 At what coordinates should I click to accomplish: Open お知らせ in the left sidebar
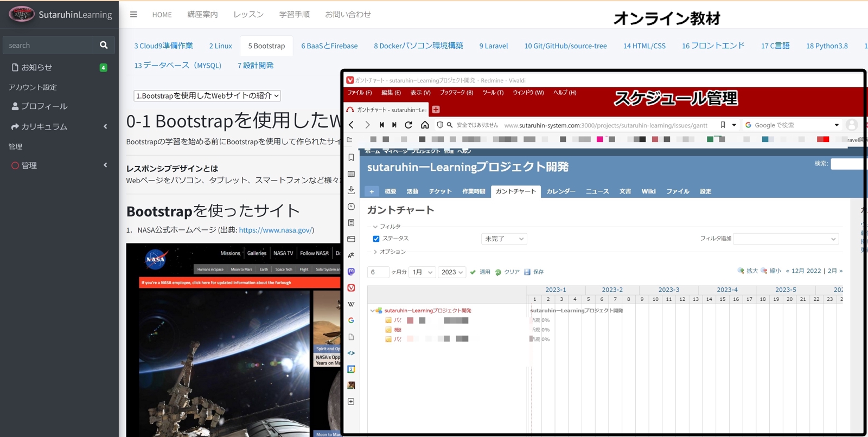[59, 67]
